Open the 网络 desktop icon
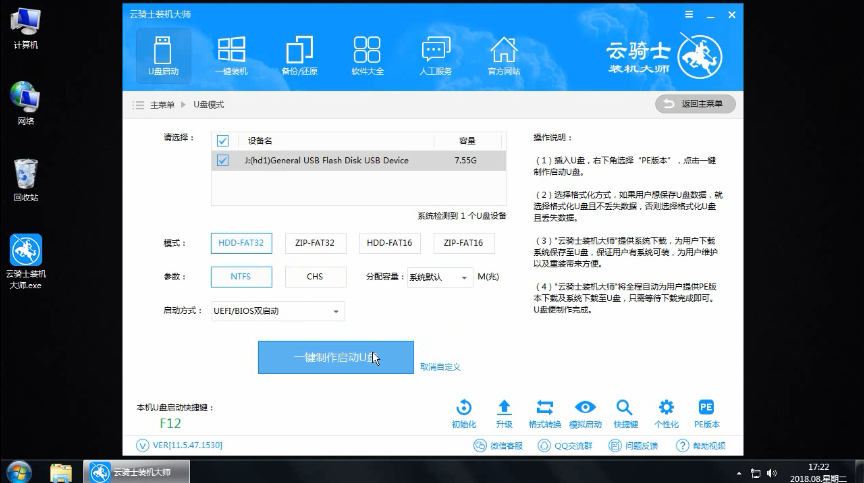The height and width of the screenshot is (483, 864). pyautogui.click(x=25, y=104)
